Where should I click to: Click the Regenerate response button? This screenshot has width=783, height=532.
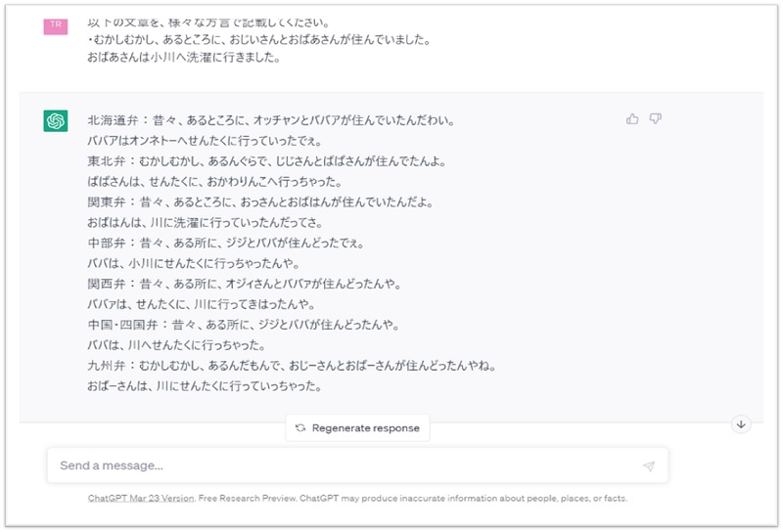[x=357, y=427]
